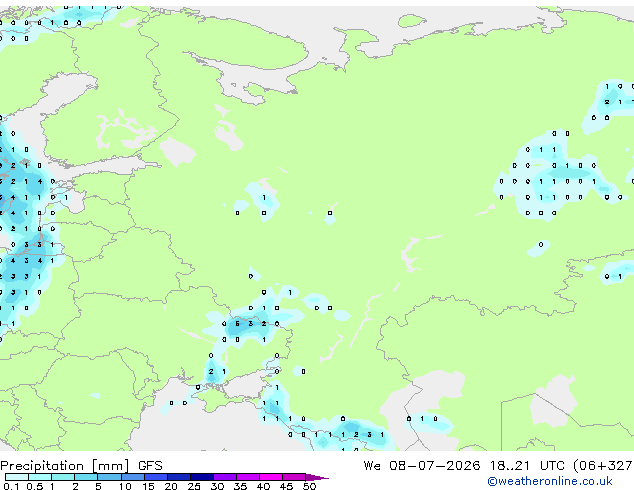Image resolution: width=634 pixels, height=490 pixels.
Task: Click the '(06+327' forecast offset text
Action: 603,466
